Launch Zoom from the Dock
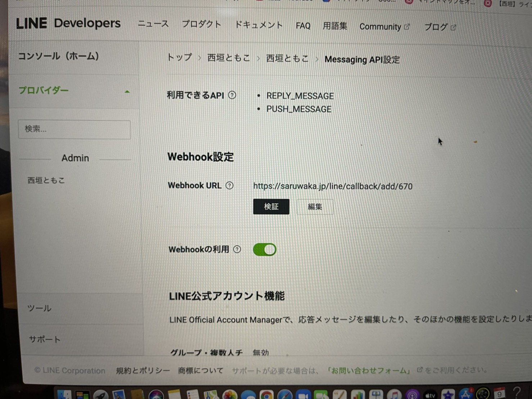Viewport: 532px width, 399px height. point(303,395)
